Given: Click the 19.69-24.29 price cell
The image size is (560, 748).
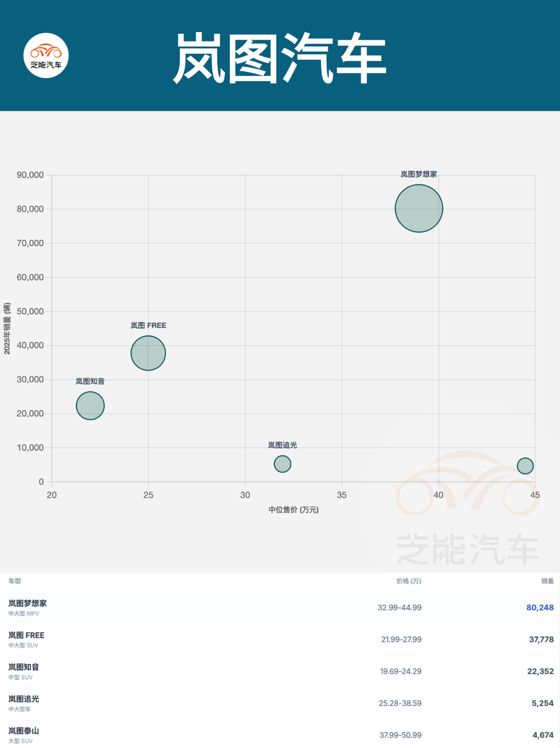Looking at the screenshot, I should click(x=401, y=671).
